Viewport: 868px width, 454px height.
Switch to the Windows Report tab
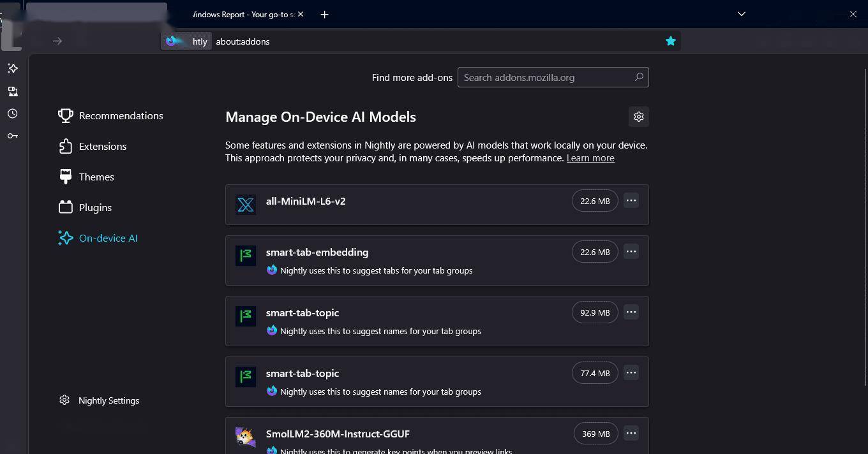coord(243,14)
